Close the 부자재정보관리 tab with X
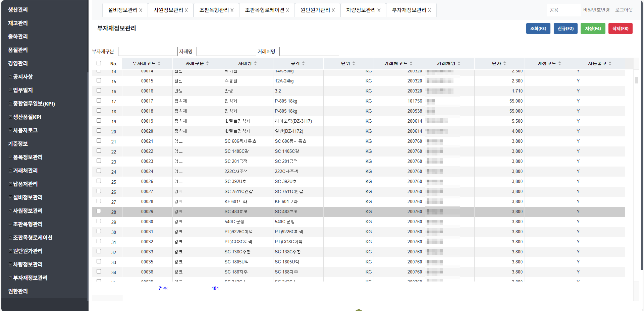Viewport: 644px width, 311px height. (x=429, y=10)
